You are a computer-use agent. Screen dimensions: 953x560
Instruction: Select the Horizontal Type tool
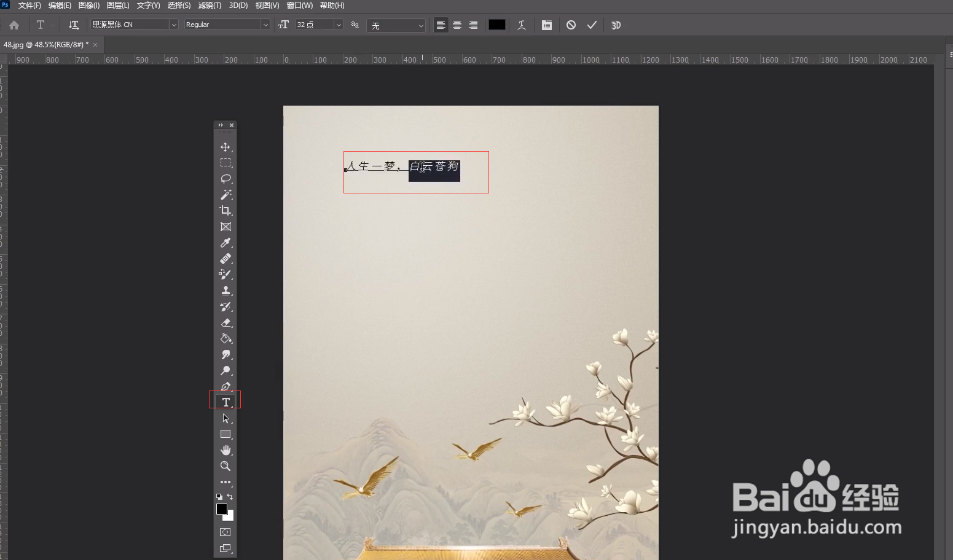click(226, 402)
